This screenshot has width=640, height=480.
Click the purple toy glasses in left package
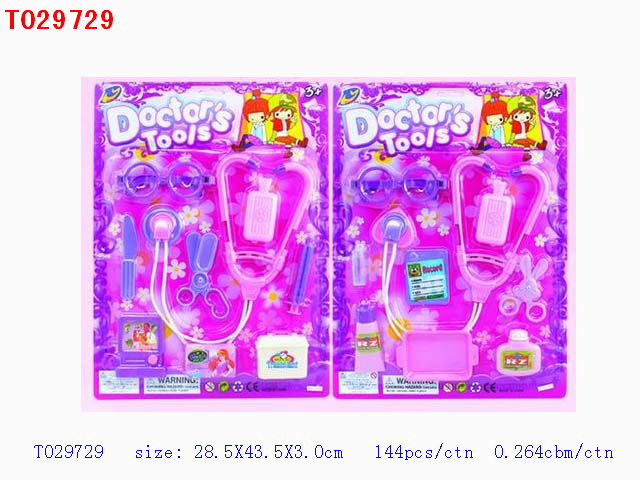(165, 180)
